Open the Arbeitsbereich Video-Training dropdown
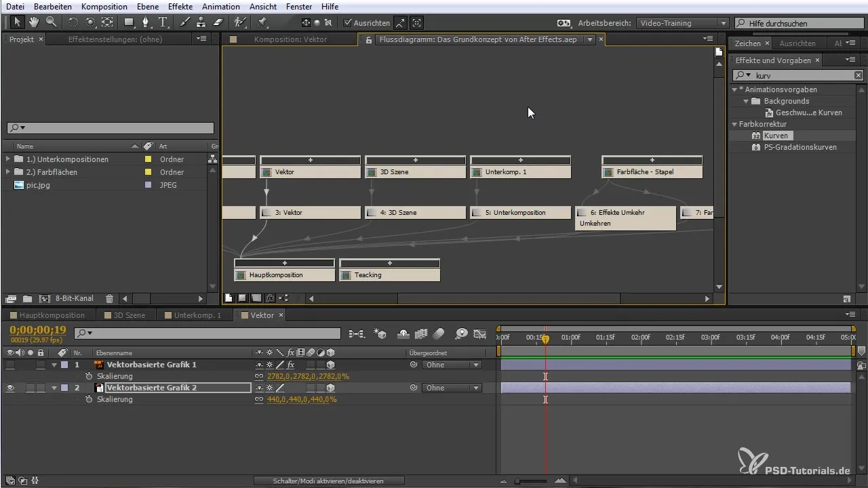868x488 pixels. [x=682, y=22]
